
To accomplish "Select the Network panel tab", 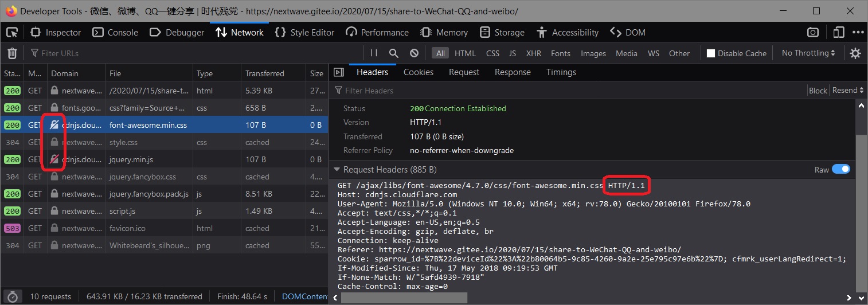I will click(x=240, y=32).
